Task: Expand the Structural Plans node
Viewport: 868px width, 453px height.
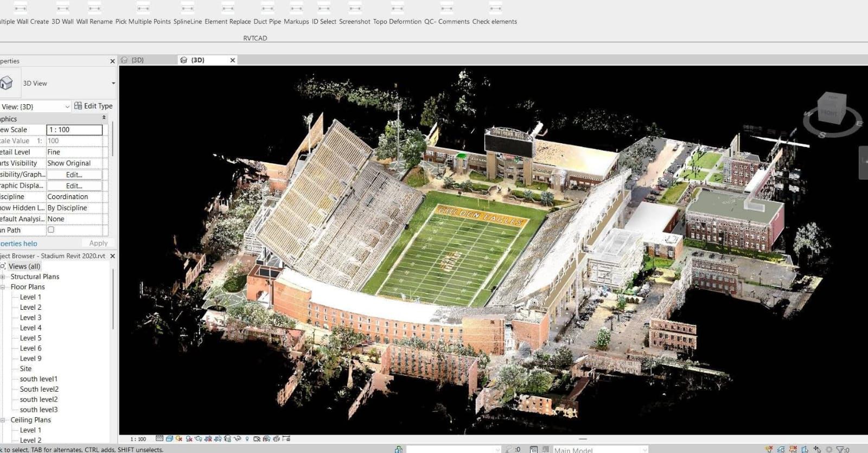Action: click(3, 277)
